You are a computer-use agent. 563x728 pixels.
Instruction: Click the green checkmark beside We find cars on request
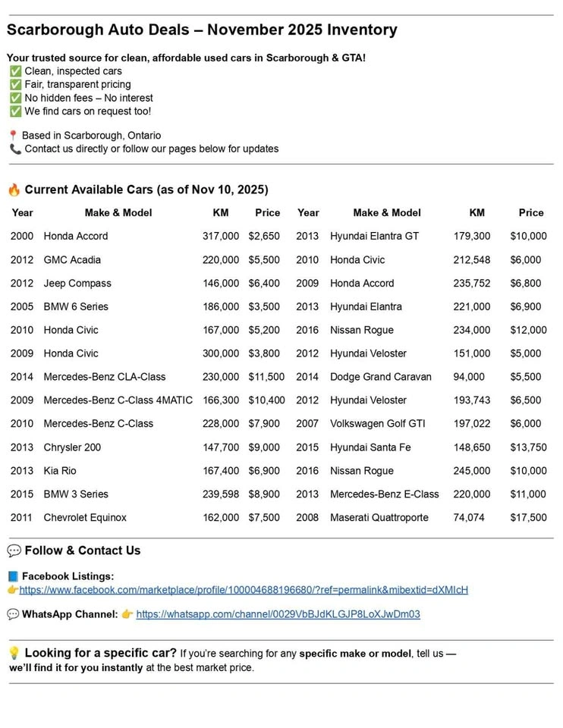(x=15, y=112)
